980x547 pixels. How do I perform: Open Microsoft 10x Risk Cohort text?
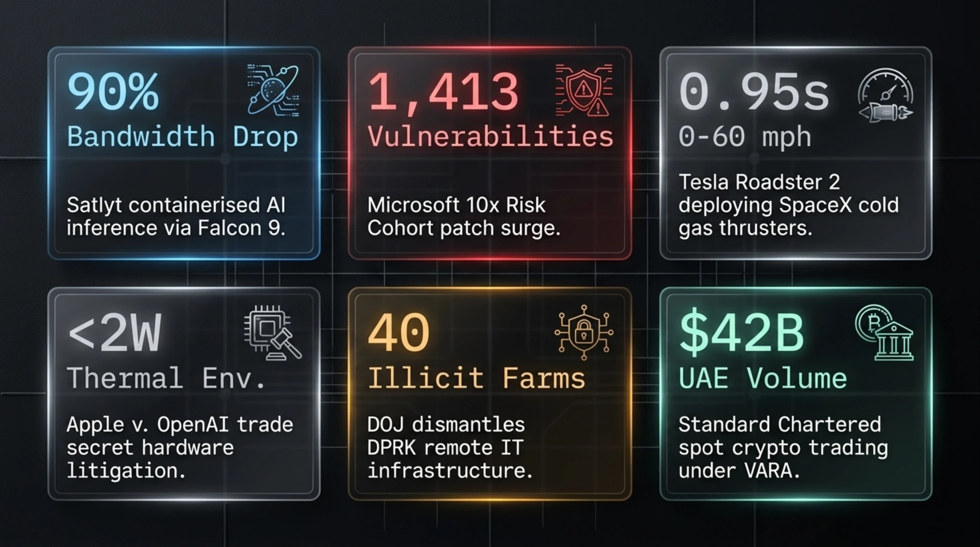[x=464, y=217]
